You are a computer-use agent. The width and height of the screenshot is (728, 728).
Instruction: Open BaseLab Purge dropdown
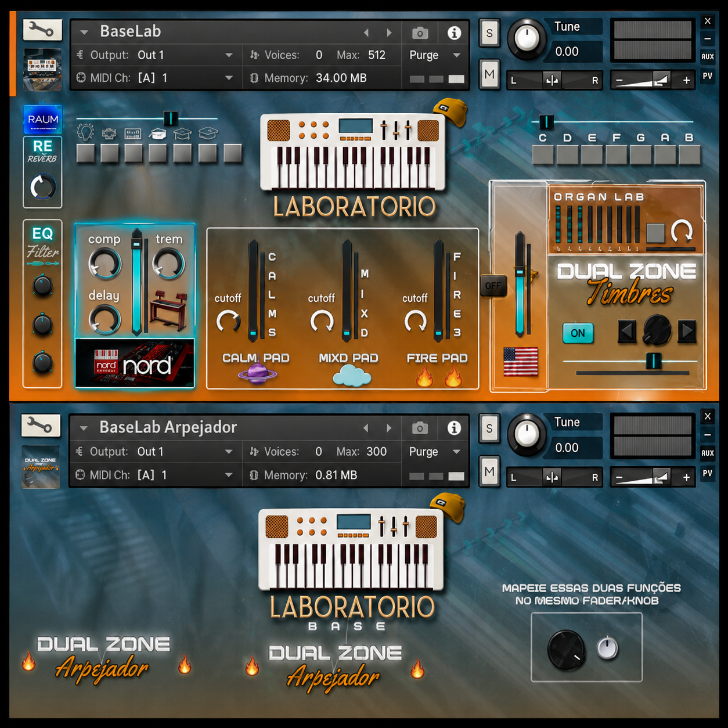click(457, 55)
